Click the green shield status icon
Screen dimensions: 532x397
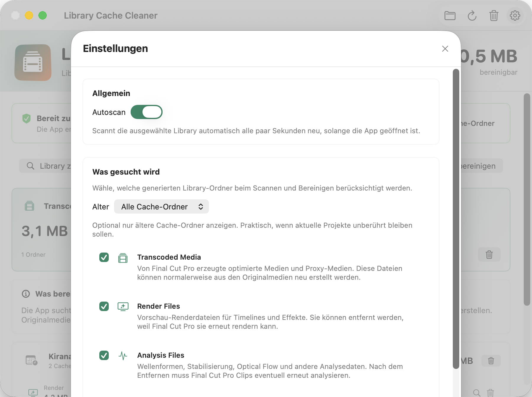(x=27, y=119)
